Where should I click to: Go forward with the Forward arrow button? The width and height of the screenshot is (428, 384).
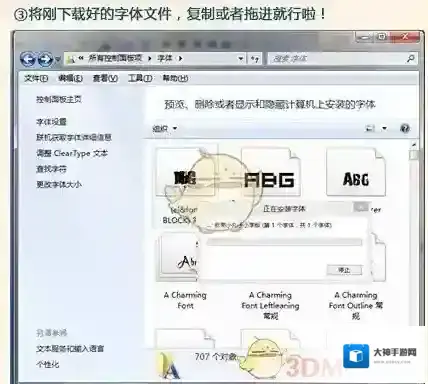point(45,59)
